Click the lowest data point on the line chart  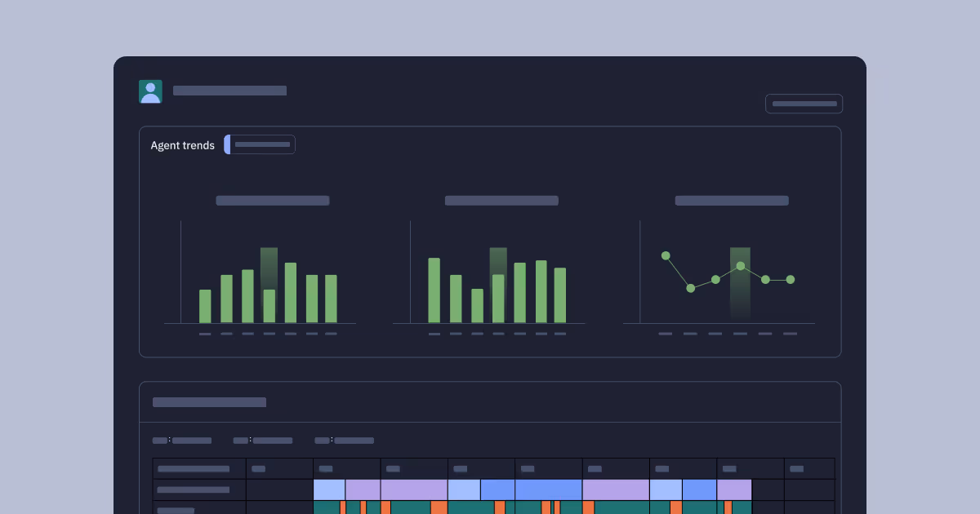point(691,288)
